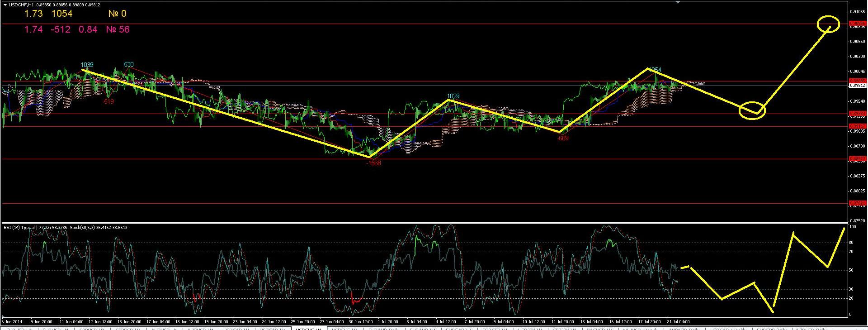This screenshot has width=868, height=330.
Task: Click the chart shift triangle marker
Action: point(677,2)
